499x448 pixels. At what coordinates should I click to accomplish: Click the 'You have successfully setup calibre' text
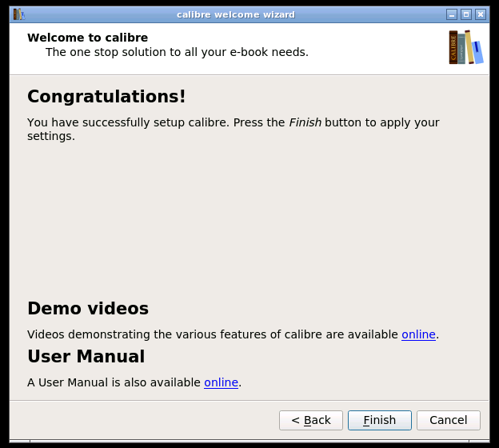(234, 129)
